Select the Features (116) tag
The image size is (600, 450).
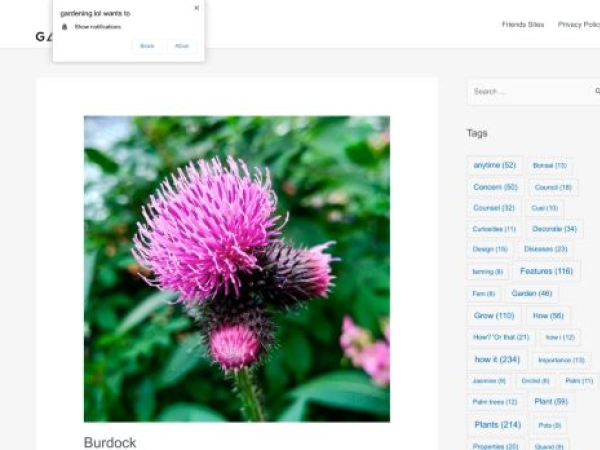(x=546, y=271)
